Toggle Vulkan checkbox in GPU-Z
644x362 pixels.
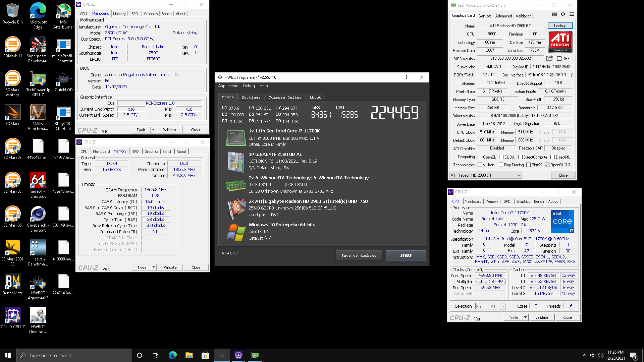(x=480, y=165)
